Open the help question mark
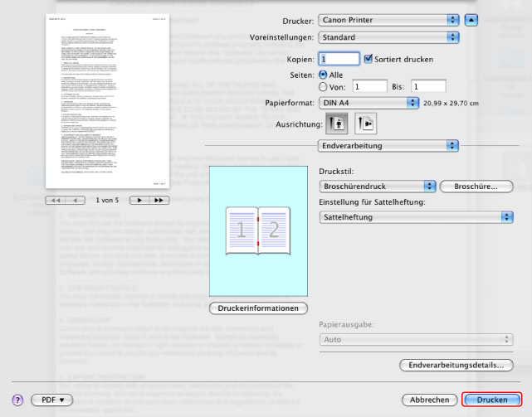This screenshot has height=417, width=532. point(17,400)
